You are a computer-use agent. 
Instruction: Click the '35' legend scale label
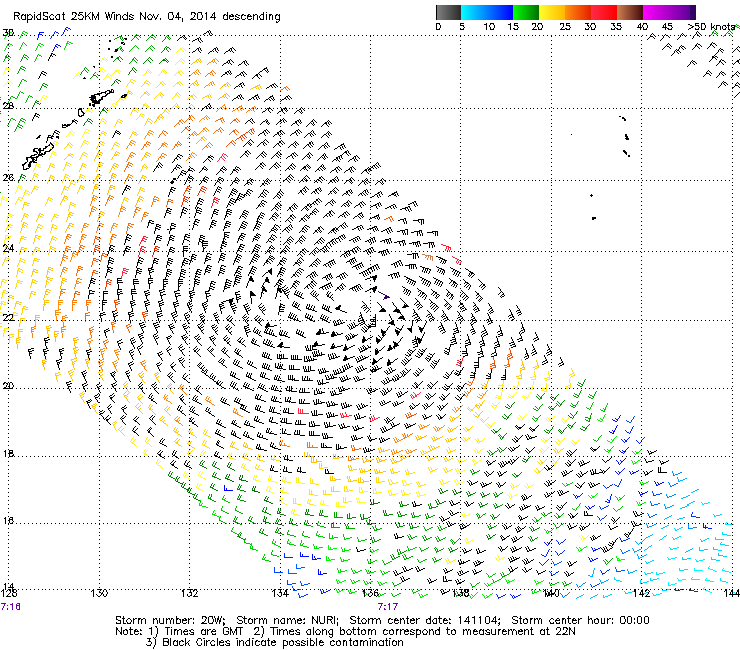coord(616,26)
